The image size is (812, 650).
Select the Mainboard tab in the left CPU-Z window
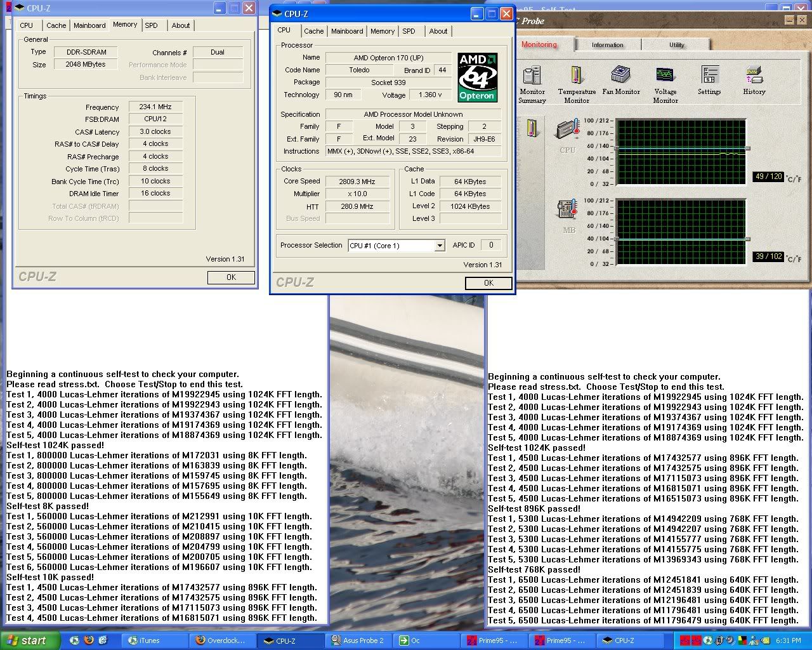pyautogui.click(x=89, y=25)
